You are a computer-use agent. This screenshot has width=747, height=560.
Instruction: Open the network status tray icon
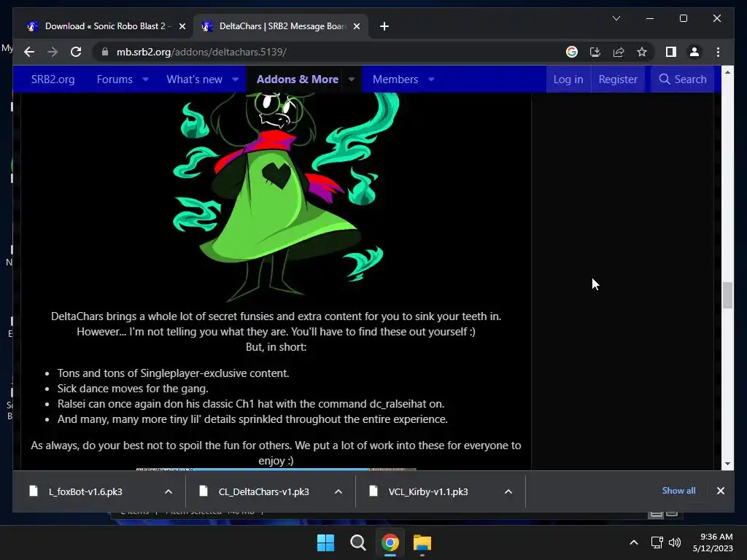click(657, 542)
